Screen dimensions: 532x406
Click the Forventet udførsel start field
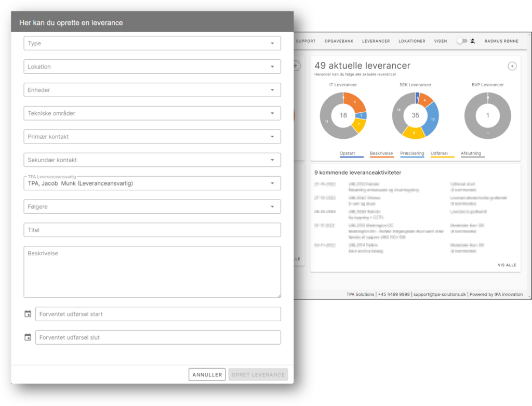click(x=158, y=314)
